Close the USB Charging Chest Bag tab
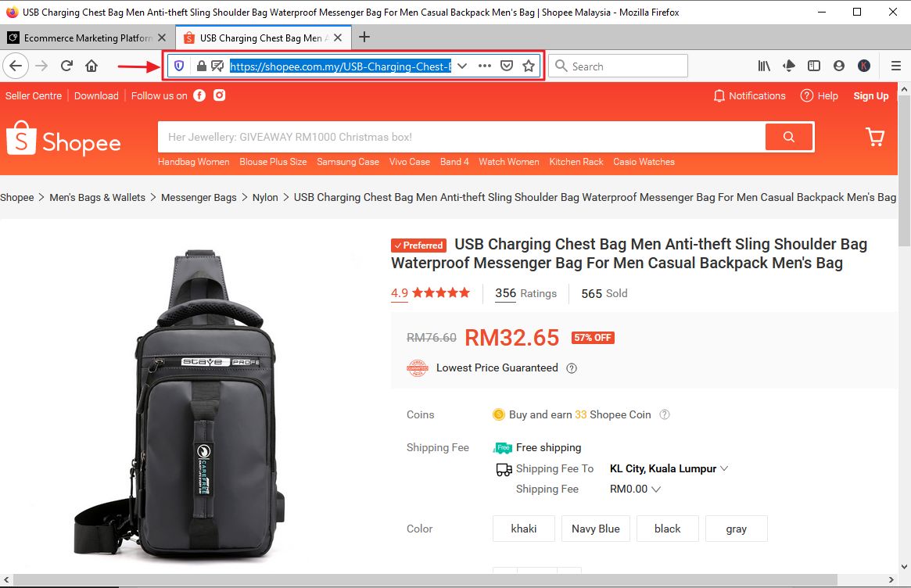 [x=338, y=38]
